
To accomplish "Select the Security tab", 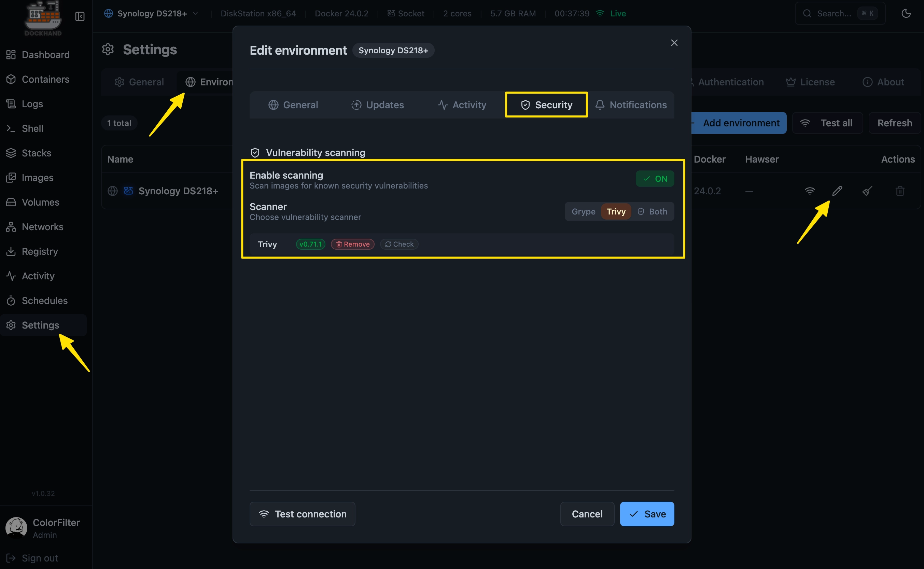I will [x=546, y=105].
